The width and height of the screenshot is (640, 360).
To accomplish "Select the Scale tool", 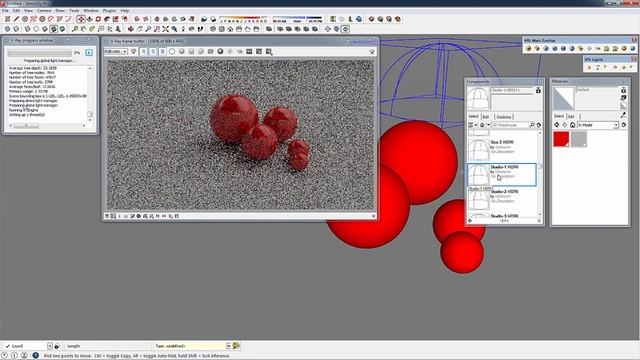I will coord(116,19).
